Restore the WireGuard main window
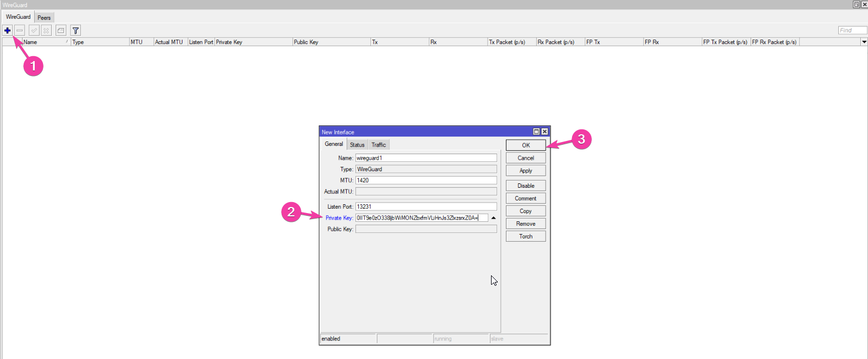 856,4
